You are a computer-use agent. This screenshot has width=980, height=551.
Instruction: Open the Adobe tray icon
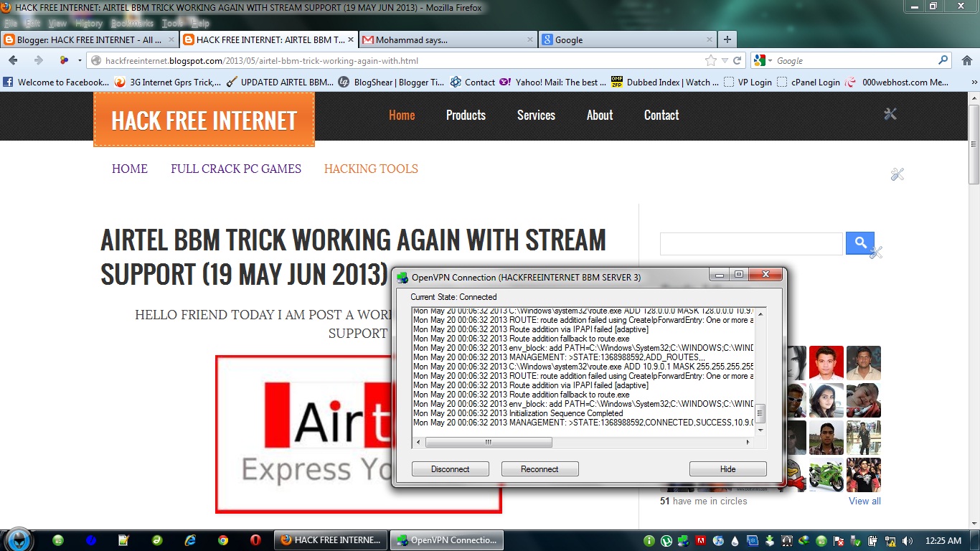pyautogui.click(x=701, y=541)
